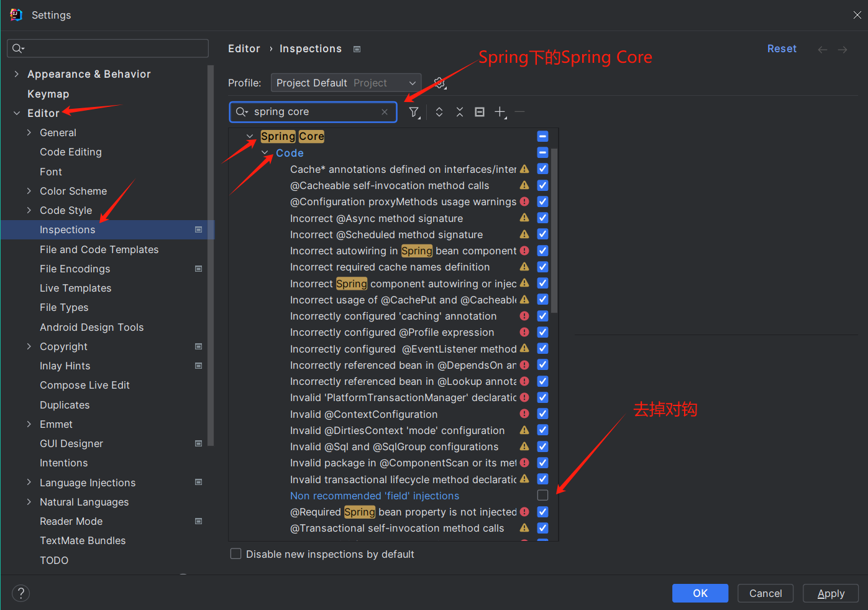This screenshot has width=868, height=610.
Task: Click the settings search field in sidebar
Action: click(107, 49)
